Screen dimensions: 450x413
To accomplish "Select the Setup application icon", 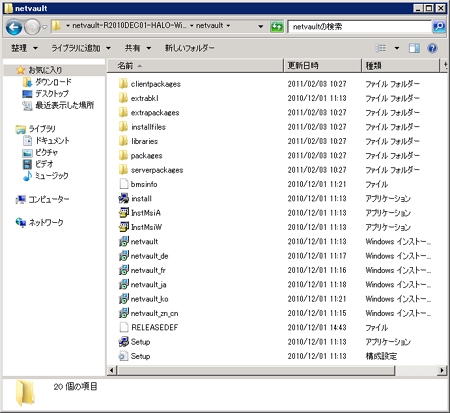I will click(x=124, y=342).
